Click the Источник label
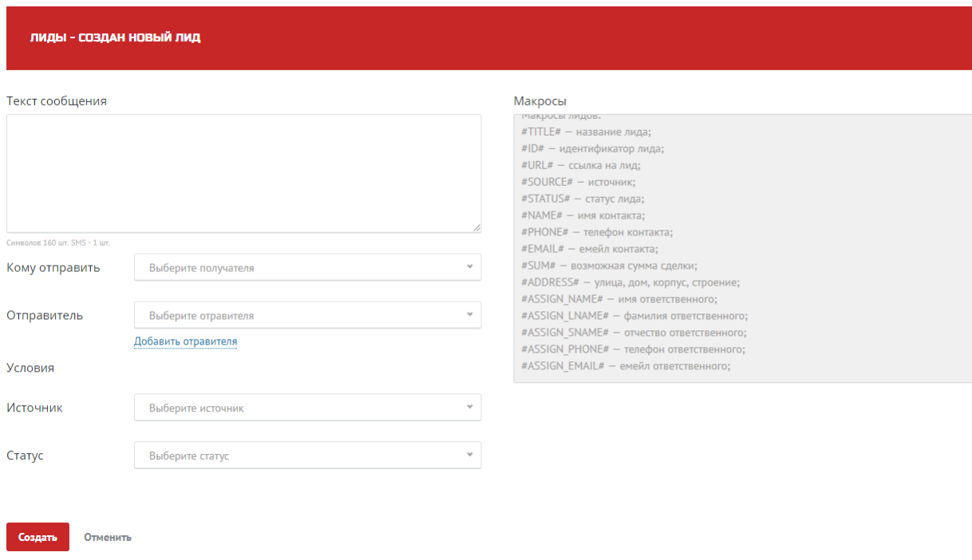The image size is (972, 560). (34, 408)
